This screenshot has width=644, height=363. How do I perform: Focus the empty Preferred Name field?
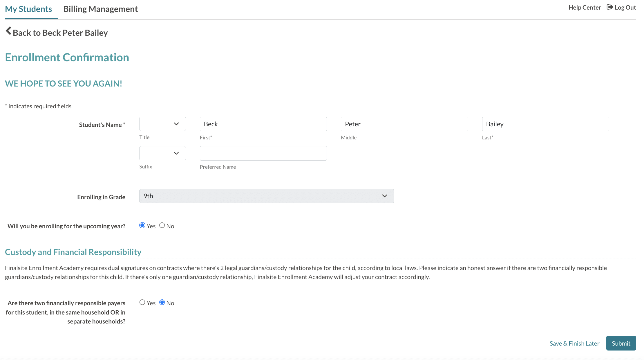click(263, 153)
